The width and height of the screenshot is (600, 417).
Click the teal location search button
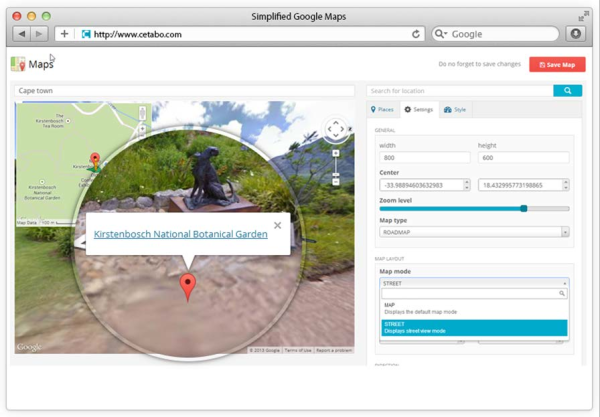(567, 91)
